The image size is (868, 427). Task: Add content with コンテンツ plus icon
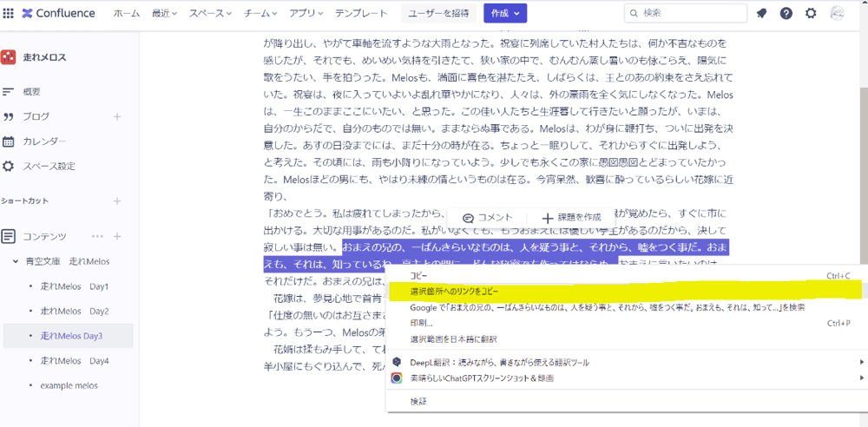click(117, 236)
